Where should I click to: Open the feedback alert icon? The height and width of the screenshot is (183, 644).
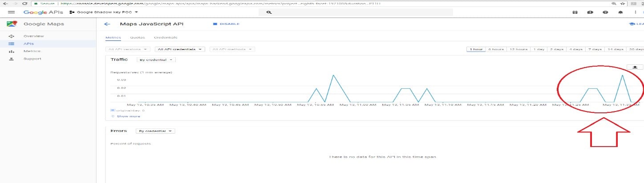pos(590,12)
